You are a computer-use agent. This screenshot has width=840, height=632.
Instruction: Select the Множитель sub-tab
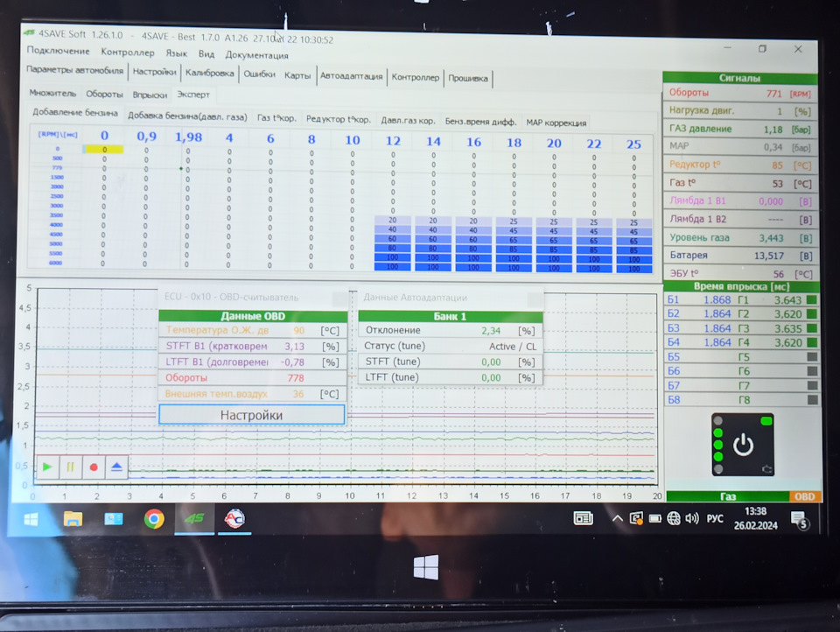52,93
